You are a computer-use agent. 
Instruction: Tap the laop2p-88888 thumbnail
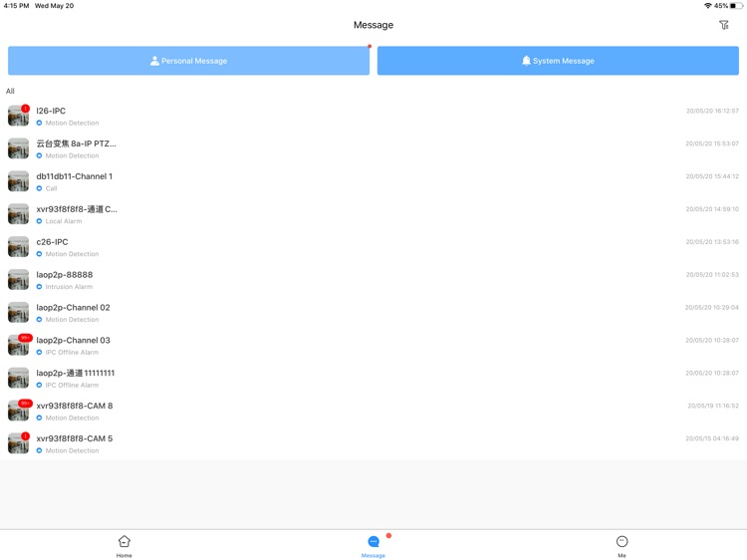pos(18,280)
